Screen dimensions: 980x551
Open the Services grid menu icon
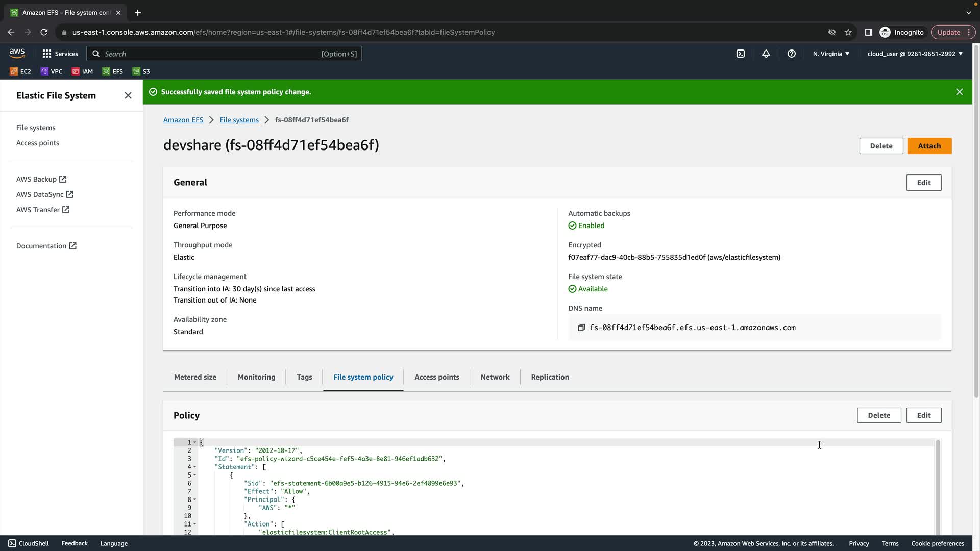[x=47, y=54]
